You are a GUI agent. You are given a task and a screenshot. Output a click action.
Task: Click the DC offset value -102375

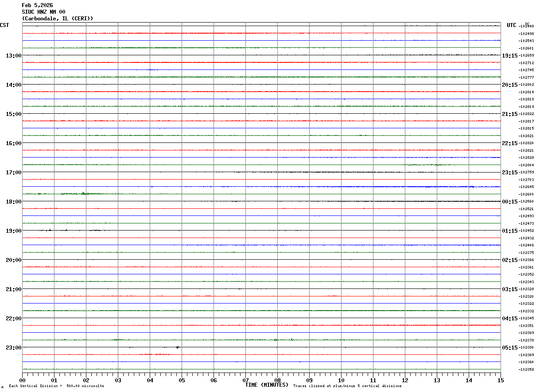pos(526,253)
